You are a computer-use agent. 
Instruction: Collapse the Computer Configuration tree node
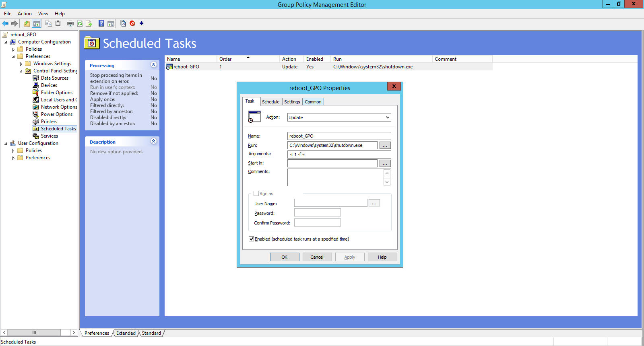point(6,42)
